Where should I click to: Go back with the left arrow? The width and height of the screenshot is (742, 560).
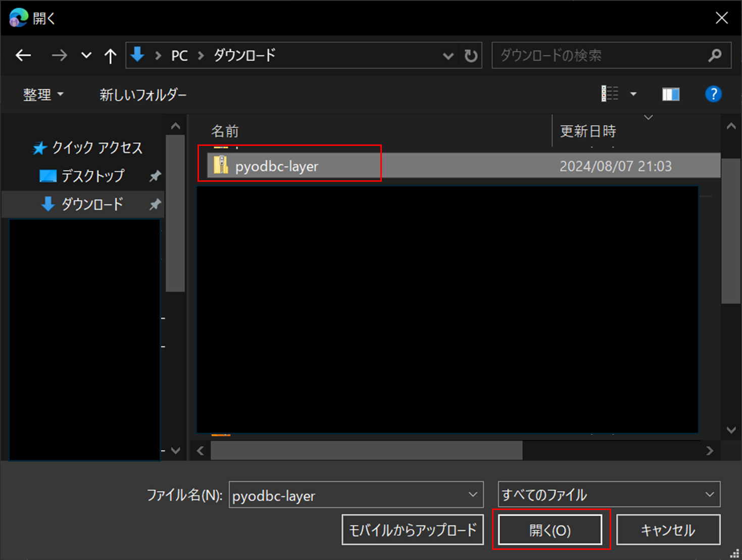23,56
